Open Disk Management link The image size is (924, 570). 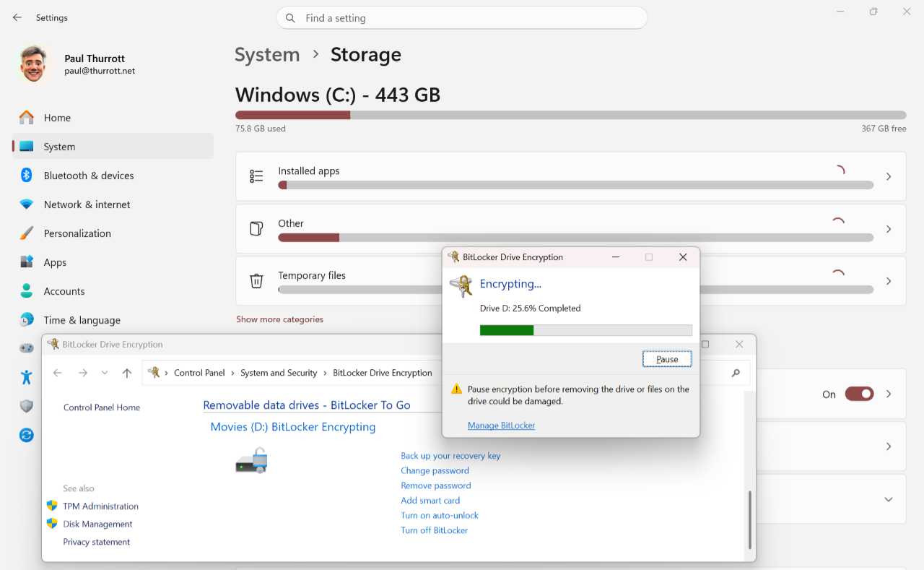point(97,524)
